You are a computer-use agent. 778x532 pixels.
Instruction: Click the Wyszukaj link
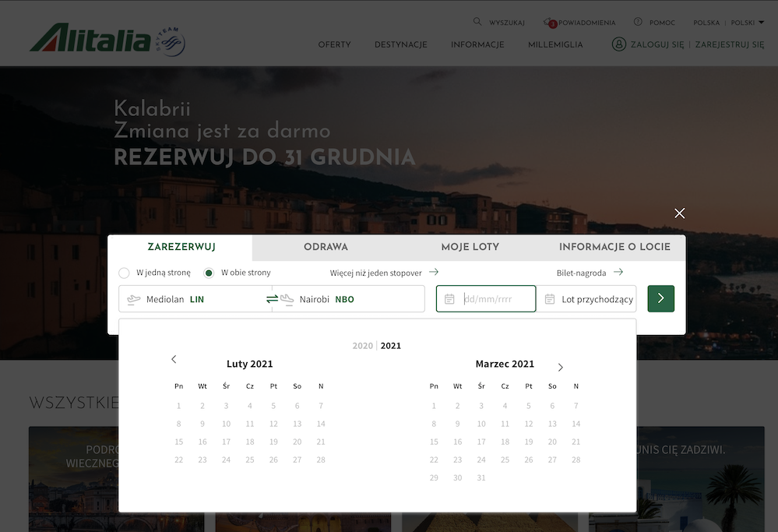[506, 23]
